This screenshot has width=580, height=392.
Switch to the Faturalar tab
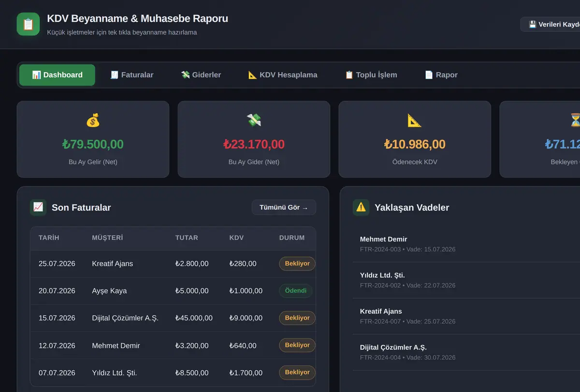131,75
